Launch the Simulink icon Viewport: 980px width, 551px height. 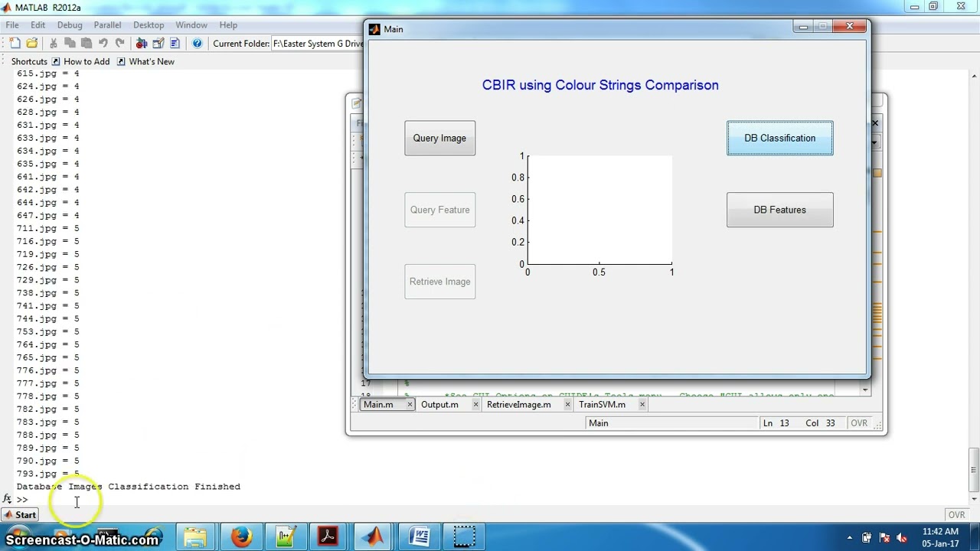coord(142,44)
